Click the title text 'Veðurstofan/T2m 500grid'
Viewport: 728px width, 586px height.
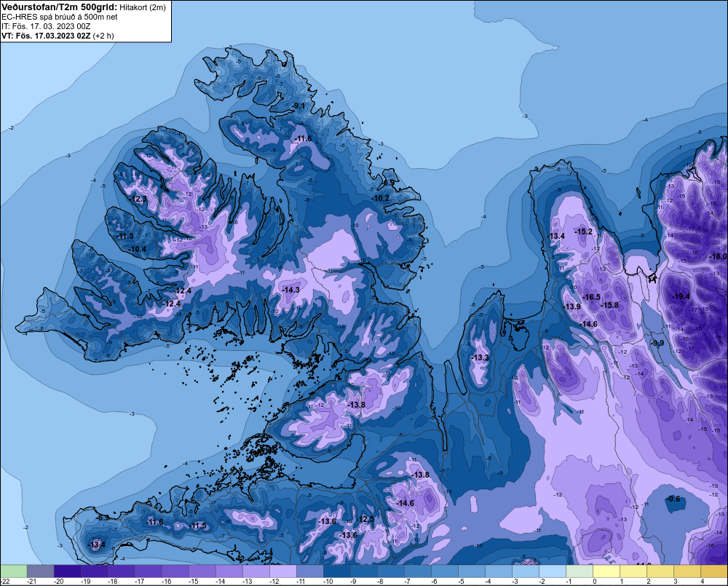tap(58, 7)
